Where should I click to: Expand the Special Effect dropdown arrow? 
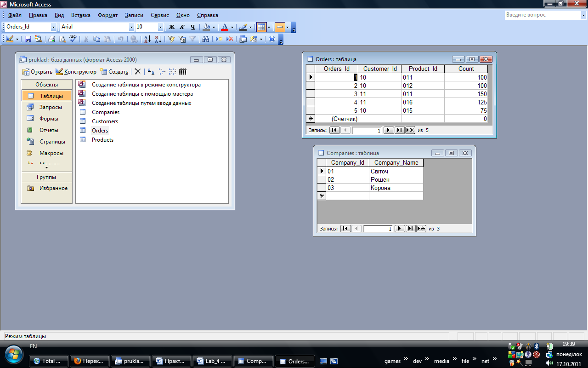click(288, 27)
